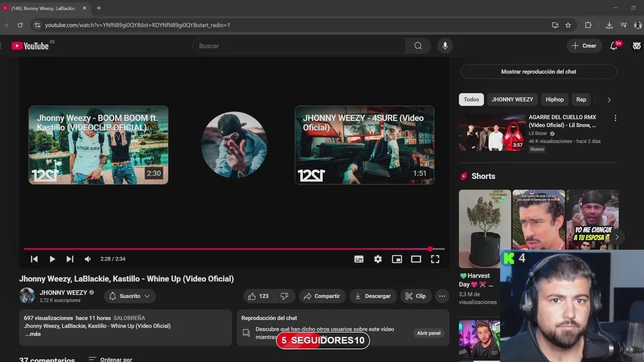644x362 pixels.
Task: Start voice search with microphone icon
Action: tap(445, 46)
